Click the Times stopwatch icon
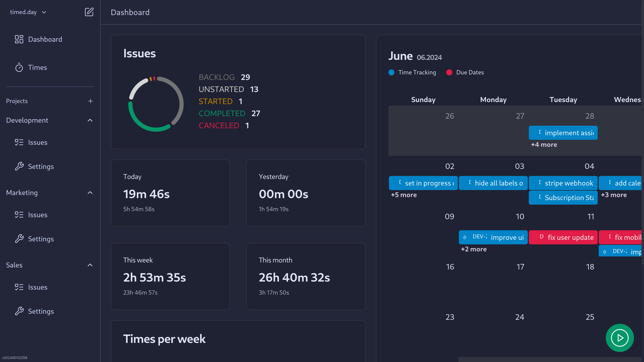 click(x=19, y=67)
